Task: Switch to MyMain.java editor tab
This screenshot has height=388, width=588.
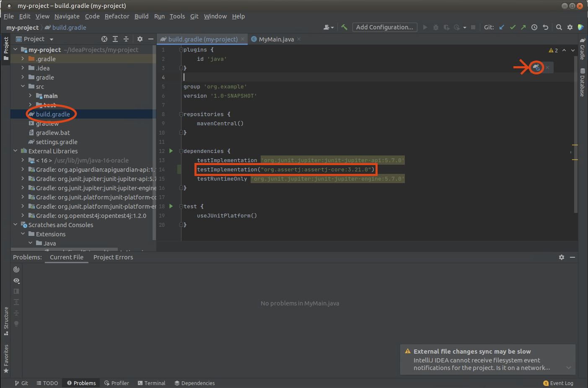Action: [276, 39]
